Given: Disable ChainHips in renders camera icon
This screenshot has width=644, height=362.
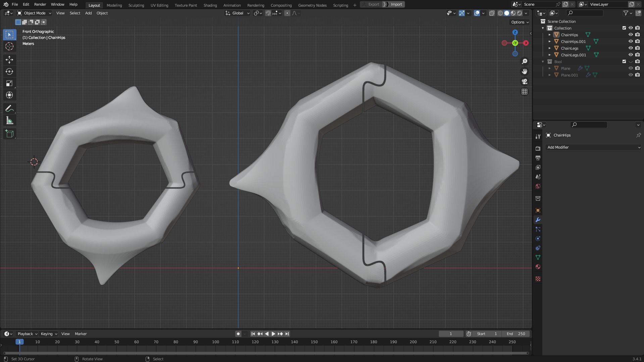Looking at the screenshot, I should click(x=637, y=35).
